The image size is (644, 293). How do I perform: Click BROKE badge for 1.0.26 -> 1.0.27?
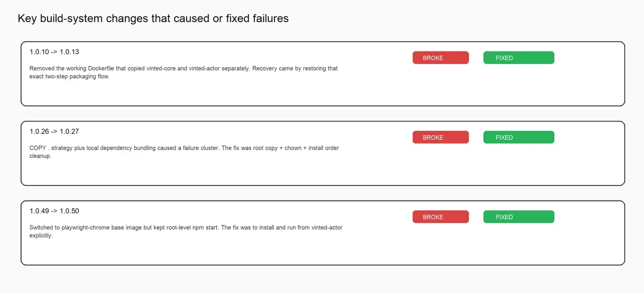(x=441, y=137)
